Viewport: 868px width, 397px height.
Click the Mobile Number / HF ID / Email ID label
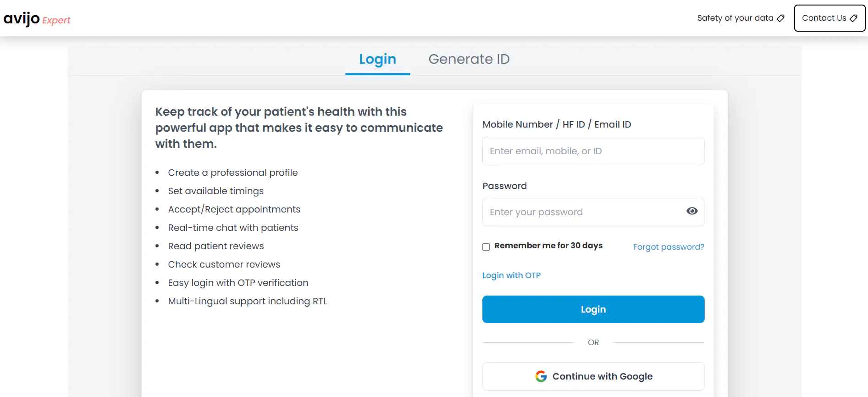[557, 124]
